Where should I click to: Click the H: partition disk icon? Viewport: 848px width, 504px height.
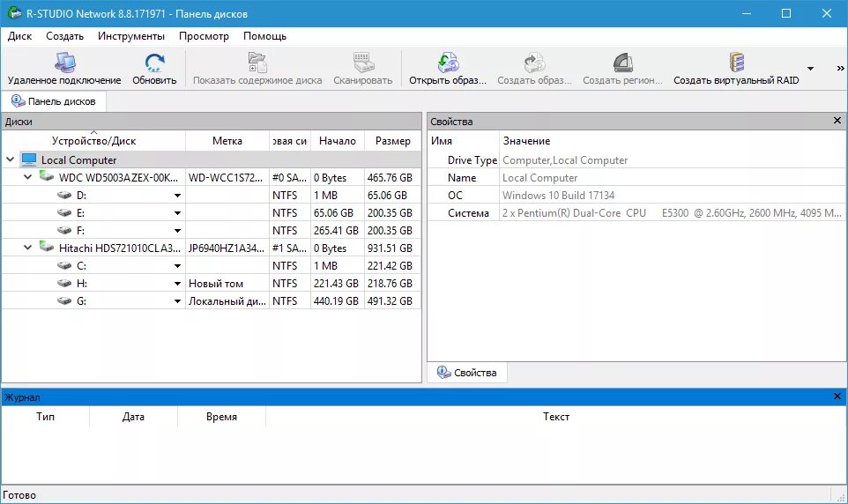[x=64, y=283]
